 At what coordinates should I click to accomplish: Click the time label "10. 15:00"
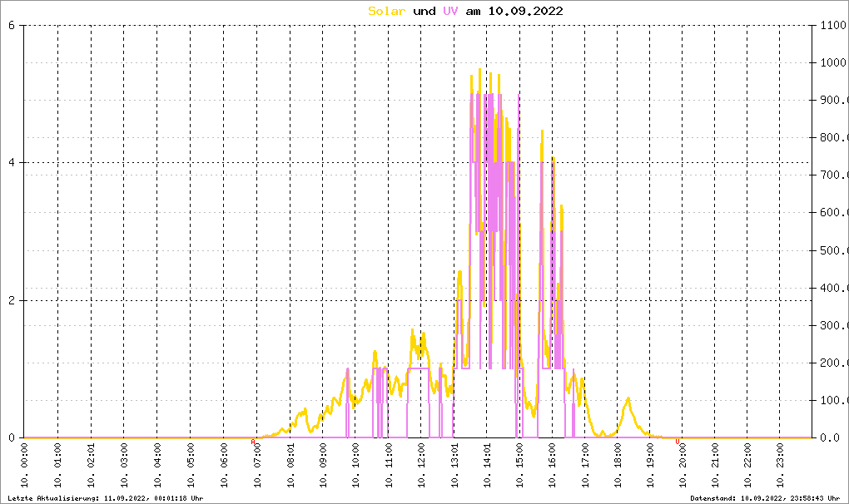point(519,466)
